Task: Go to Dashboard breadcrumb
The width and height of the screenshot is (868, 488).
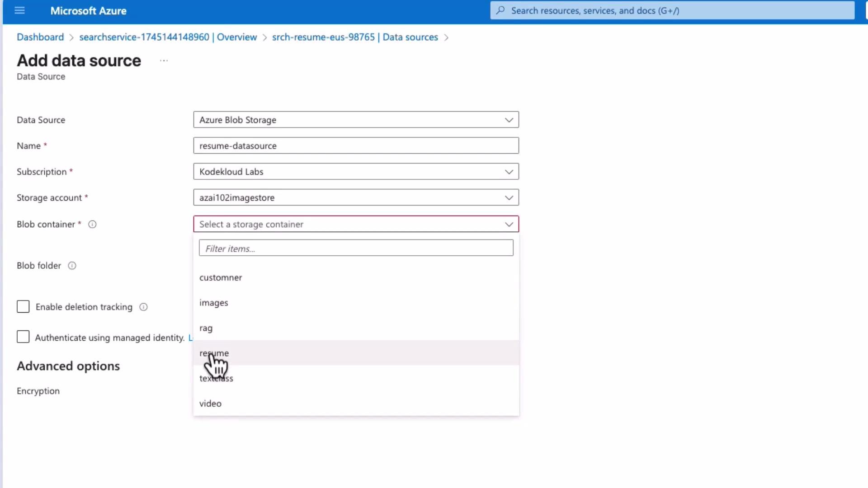Action: click(x=40, y=37)
